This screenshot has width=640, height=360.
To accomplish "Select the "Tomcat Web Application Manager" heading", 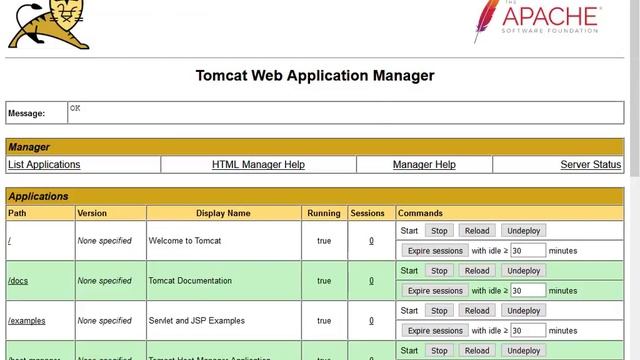I will point(315,76).
